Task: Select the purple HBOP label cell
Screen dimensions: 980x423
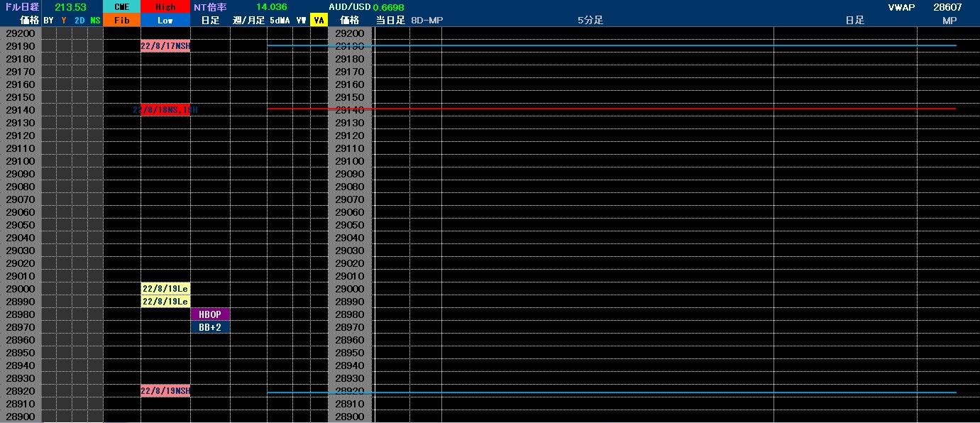Action: pyautogui.click(x=210, y=314)
